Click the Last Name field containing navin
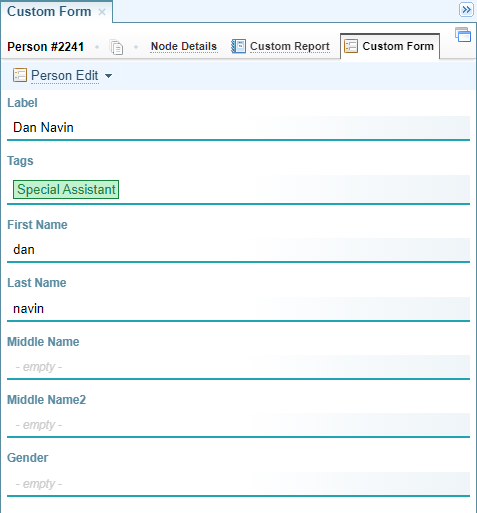 (238, 309)
